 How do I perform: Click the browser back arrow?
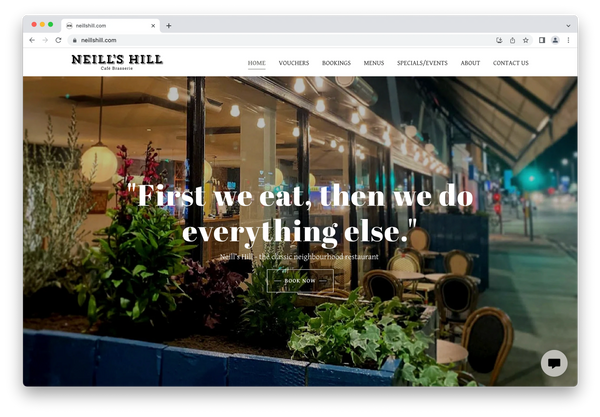point(32,40)
